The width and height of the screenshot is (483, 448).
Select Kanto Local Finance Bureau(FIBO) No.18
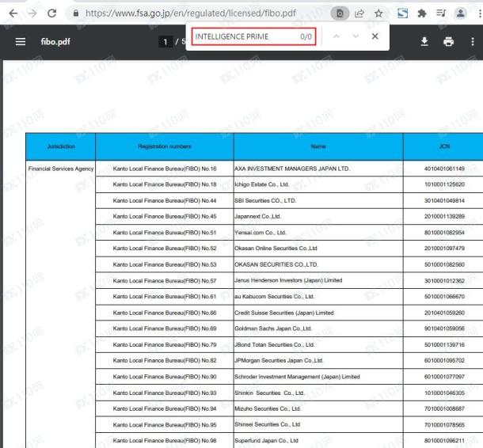pos(165,184)
